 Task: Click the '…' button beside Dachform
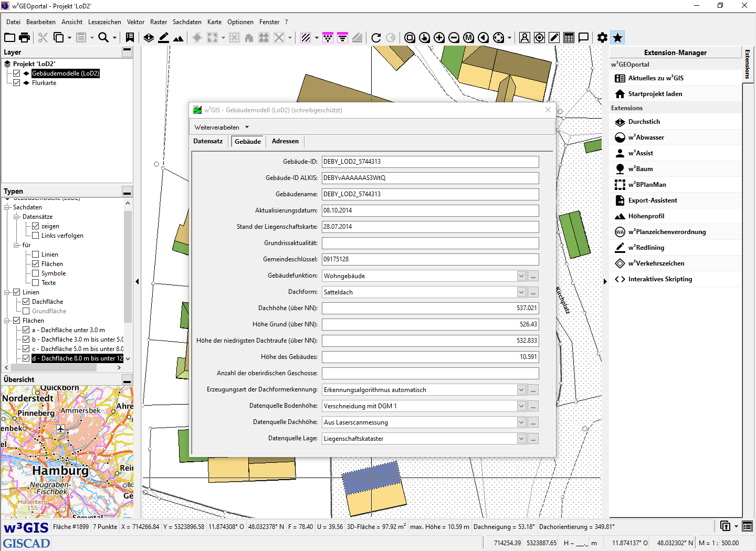(x=533, y=292)
